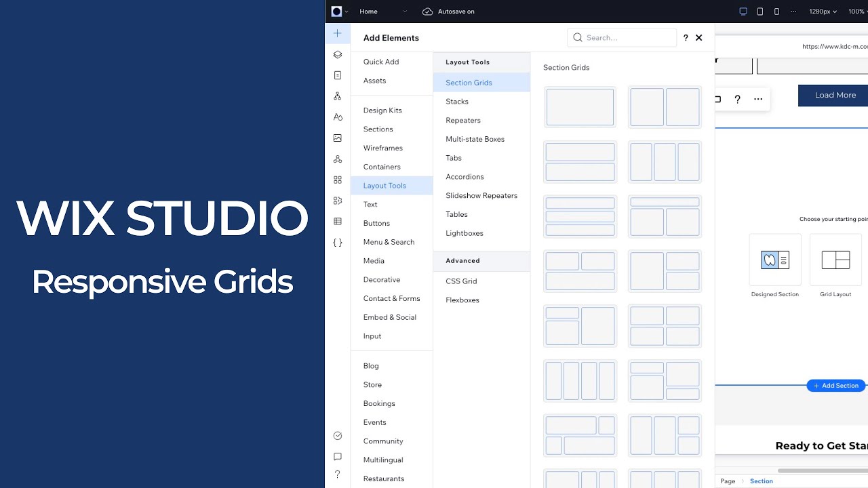Open the floating toolbar more options ellipsis
This screenshot has width=868, height=488.
click(758, 99)
